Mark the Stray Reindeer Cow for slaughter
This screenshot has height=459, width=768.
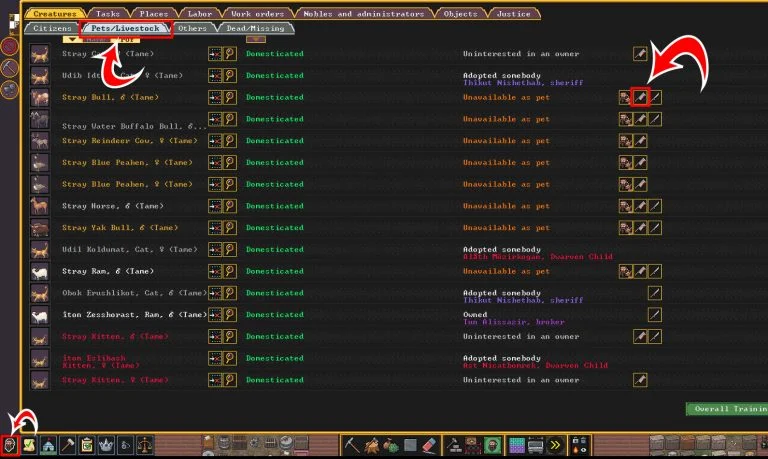tap(640, 141)
